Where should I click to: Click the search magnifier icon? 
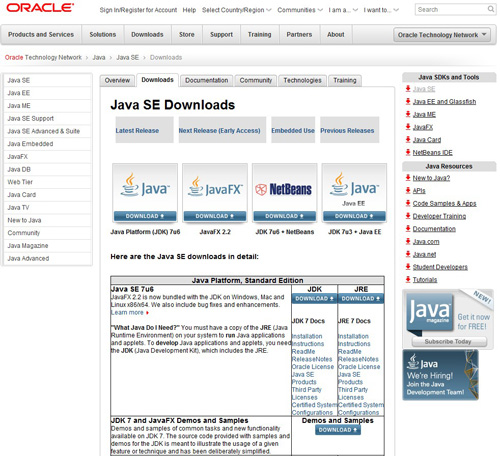[x=491, y=9]
